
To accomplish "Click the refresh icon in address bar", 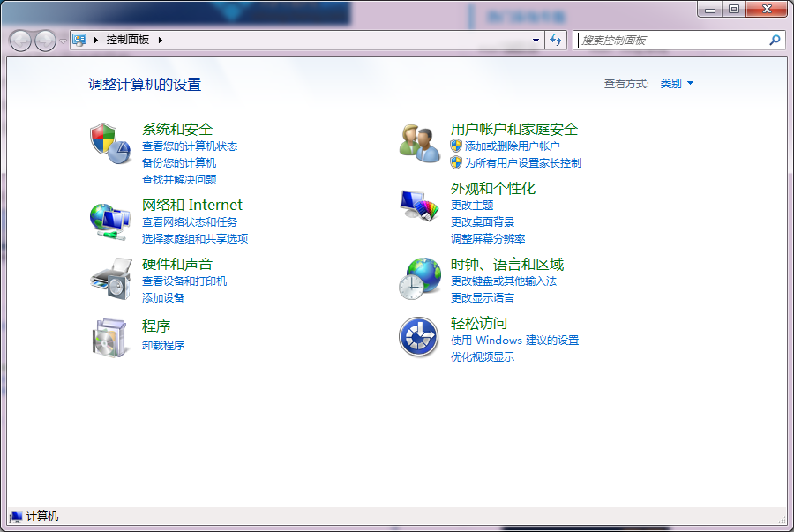I will (x=557, y=40).
